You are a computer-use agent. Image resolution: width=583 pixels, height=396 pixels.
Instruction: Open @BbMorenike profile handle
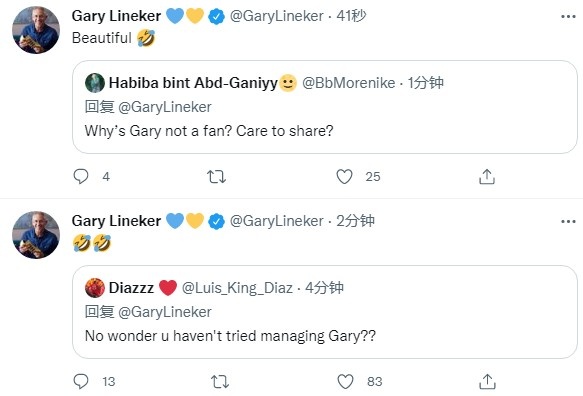pyautogui.click(x=348, y=83)
